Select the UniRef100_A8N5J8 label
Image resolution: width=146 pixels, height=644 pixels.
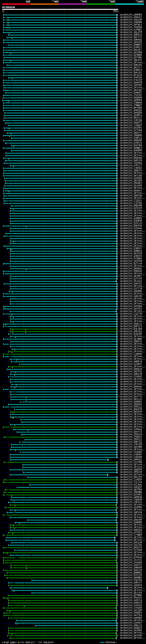(x=131, y=361)
